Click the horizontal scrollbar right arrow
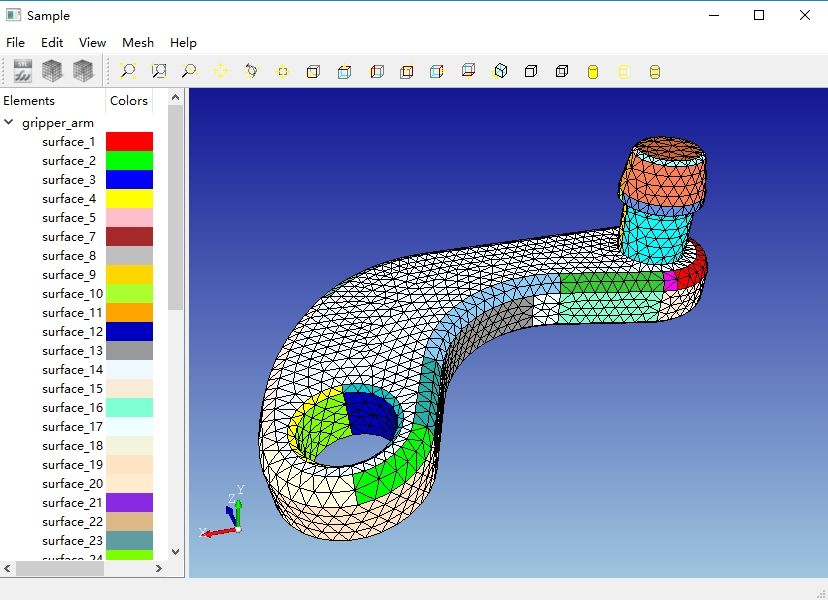 click(158, 568)
